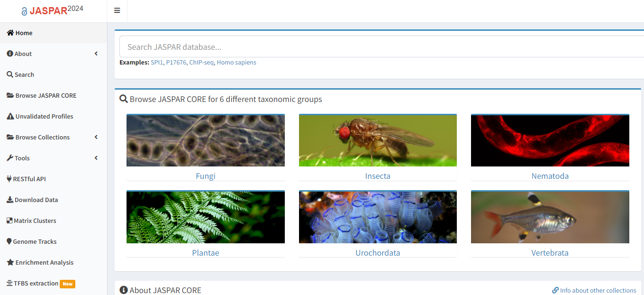The width and height of the screenshot is (644, 295).
Task: Expand the Browse Collections submenu arrow
Action: 96,137
